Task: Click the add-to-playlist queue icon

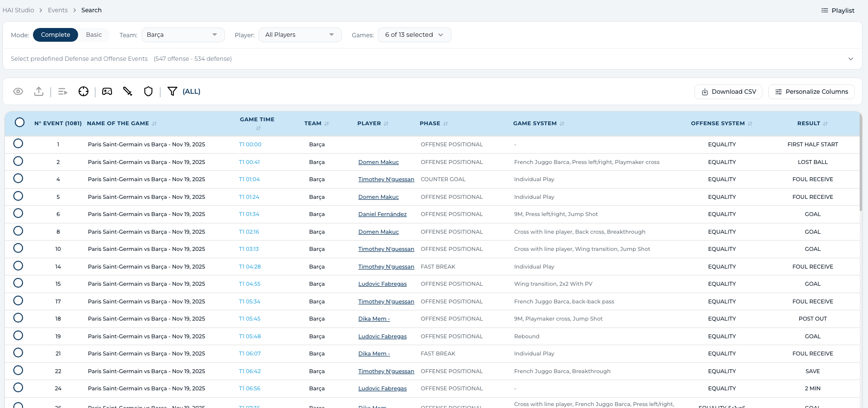Action: [62, 91]
